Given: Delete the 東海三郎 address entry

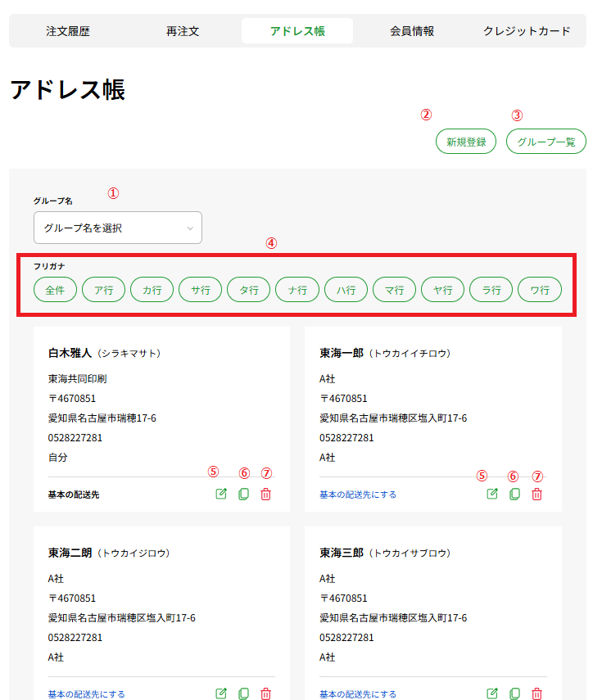Looking at the screenshot, I should point(536,693).
